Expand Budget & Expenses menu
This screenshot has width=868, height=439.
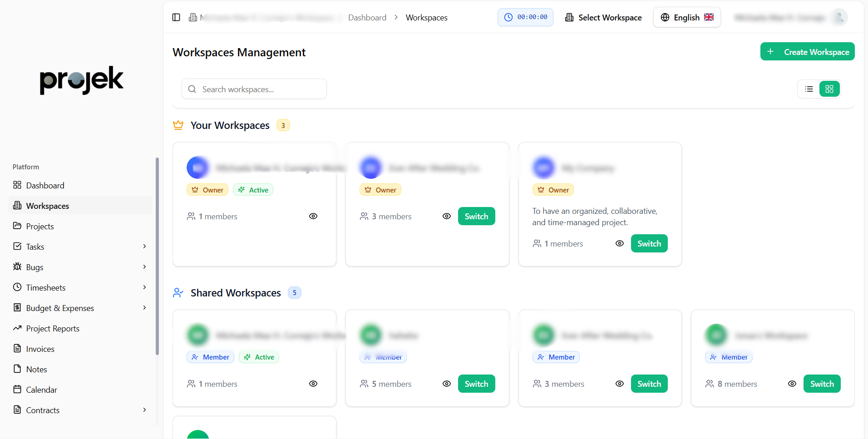[x=144, y=308]
